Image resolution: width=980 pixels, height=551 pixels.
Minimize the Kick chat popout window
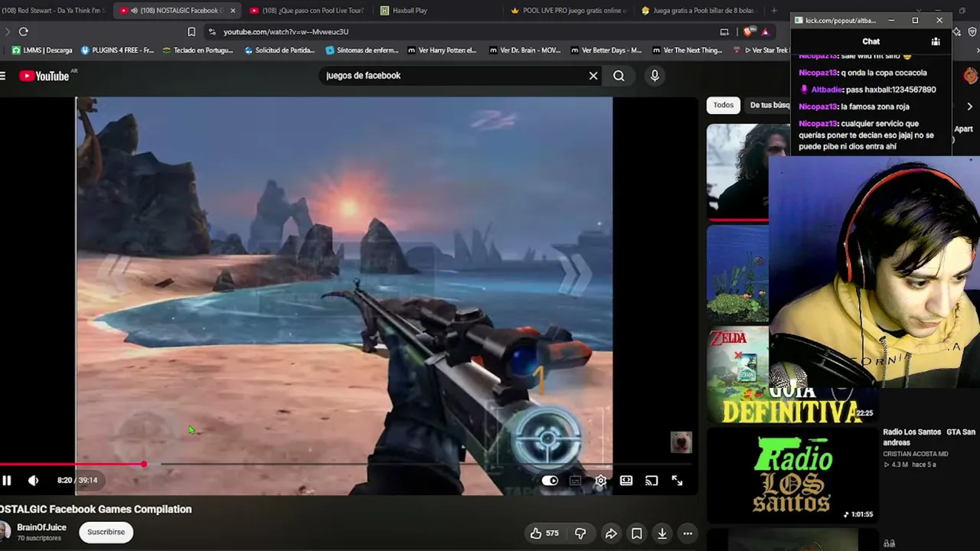pyautogui.click(x=893, y=21)
